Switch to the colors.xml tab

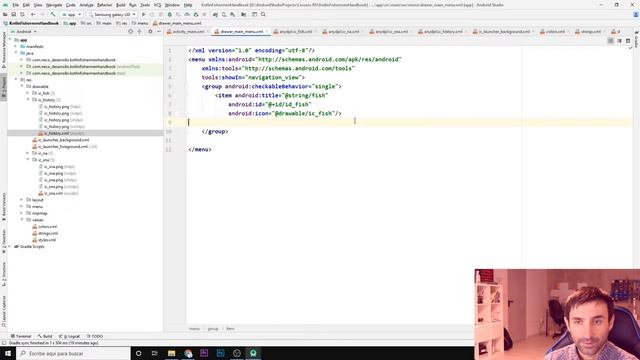pos(555,31)
